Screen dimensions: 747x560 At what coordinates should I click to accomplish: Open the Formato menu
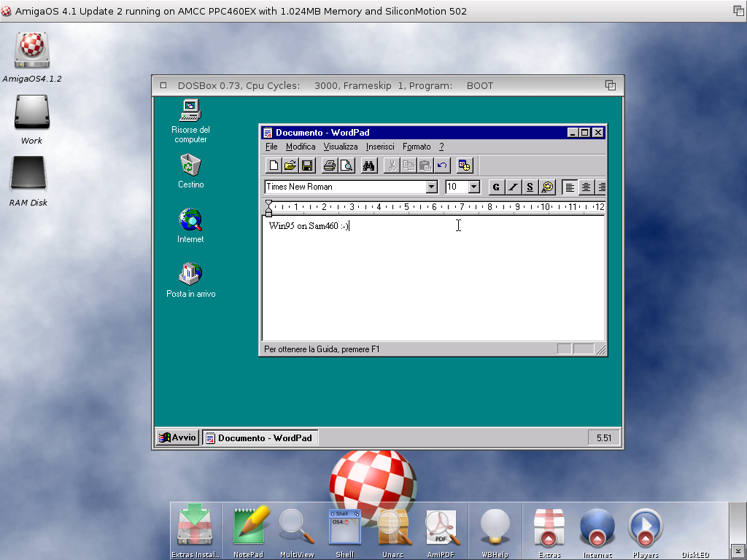[x=417, y=147]
